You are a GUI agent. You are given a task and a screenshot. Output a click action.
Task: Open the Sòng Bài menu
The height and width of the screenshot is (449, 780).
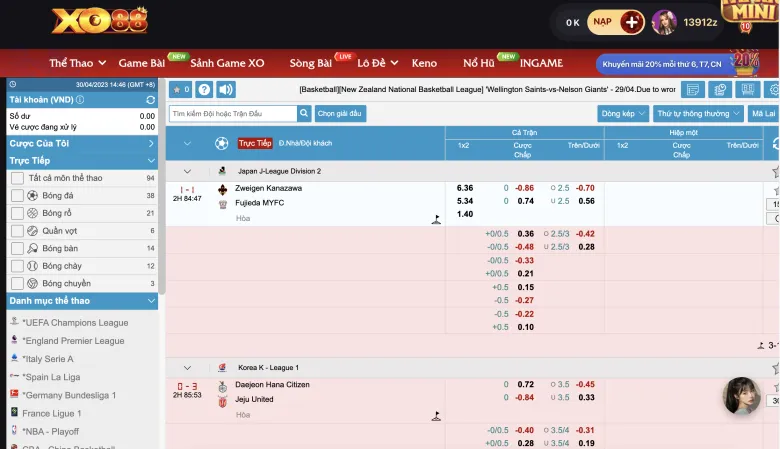[x=311, y=63]
